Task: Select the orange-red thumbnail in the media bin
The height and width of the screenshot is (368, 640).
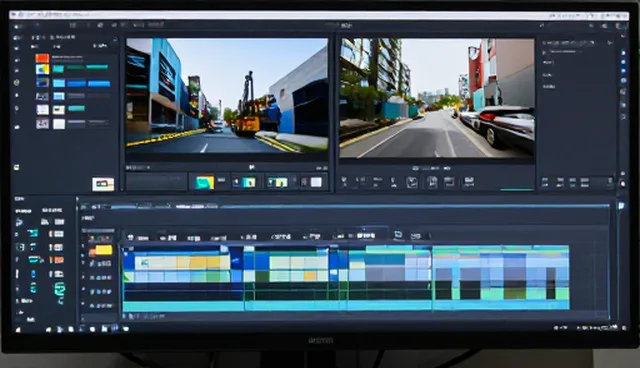Action: (x=42, y=58)
